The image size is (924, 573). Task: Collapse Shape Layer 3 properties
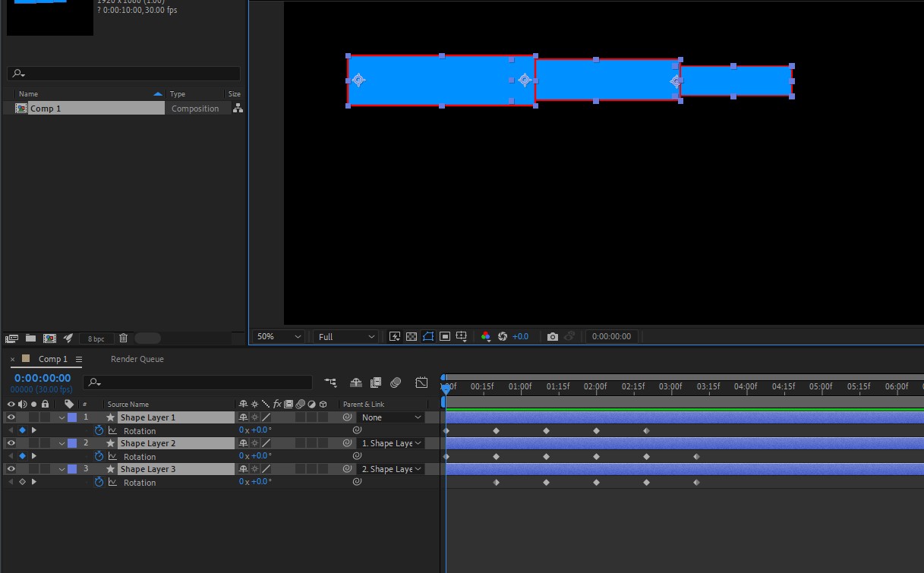tap(62, 469)
